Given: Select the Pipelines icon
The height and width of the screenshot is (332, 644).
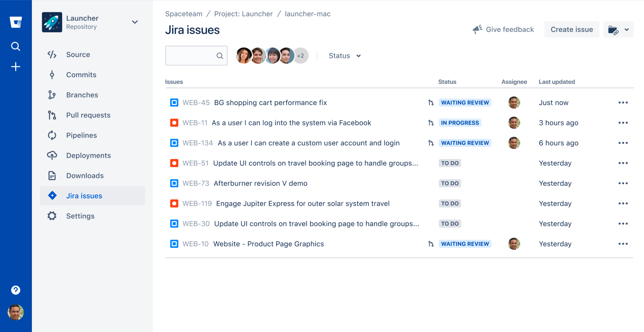Looking at the screenshot, I should pos(52,135).
